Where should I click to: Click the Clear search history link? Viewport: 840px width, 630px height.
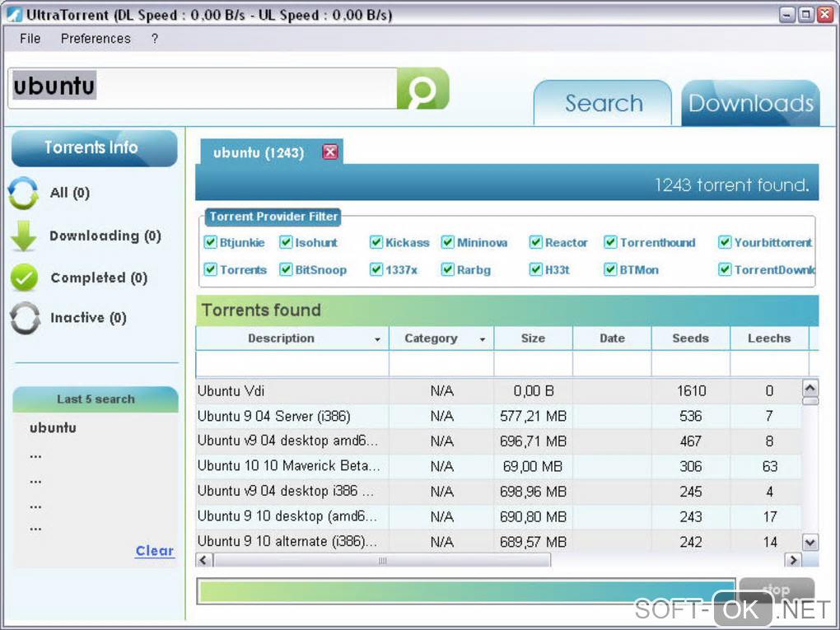pyautogui.click(x=155, y=551)
